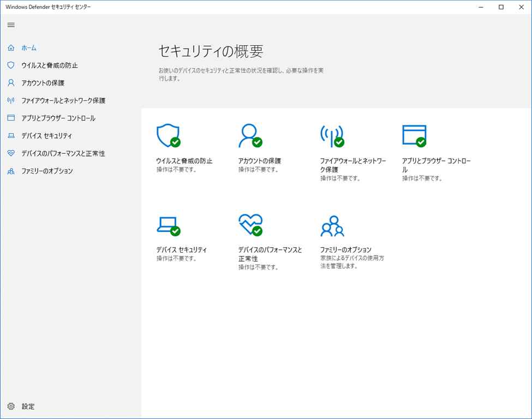Image resolution: width=532 pixels, height=419 pixels.
Task: Select ファイアウォールとネットワーク保護 in the sidebar
Action: point(63,101)
